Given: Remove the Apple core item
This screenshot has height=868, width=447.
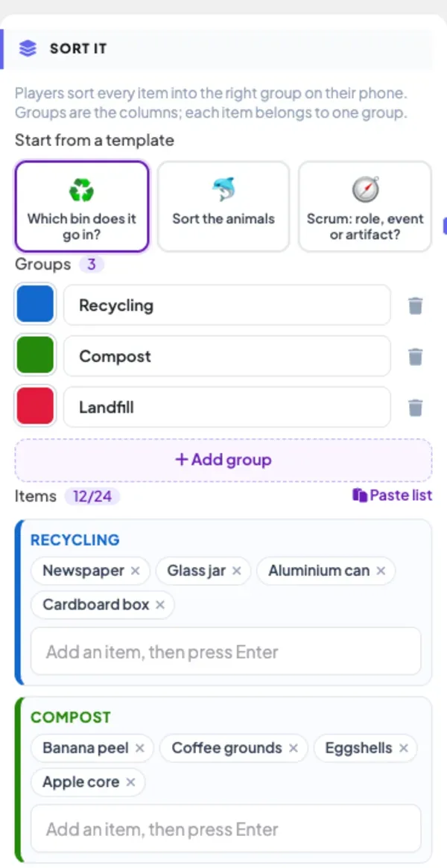Looking at the screenshot, I should pyautogui.click(x=130, y=782).
